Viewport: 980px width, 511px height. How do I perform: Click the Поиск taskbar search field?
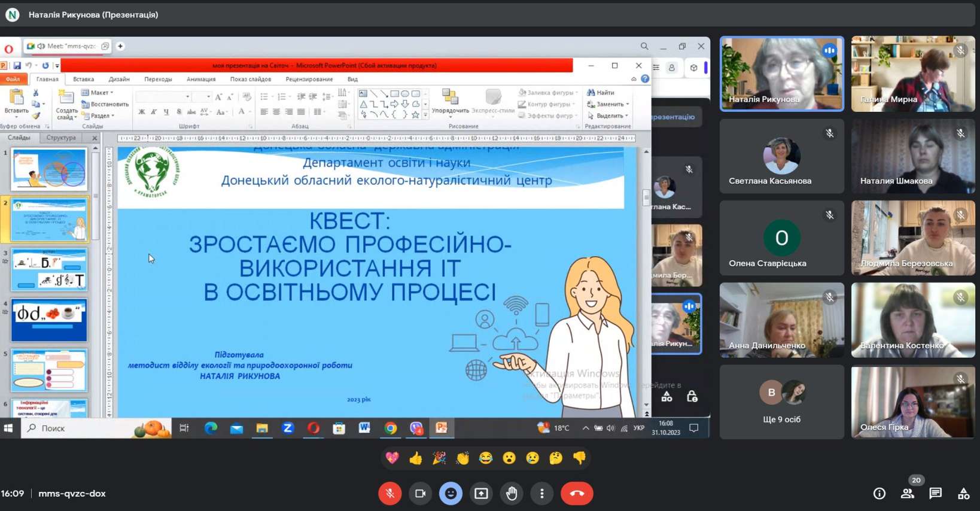point(96,428)
